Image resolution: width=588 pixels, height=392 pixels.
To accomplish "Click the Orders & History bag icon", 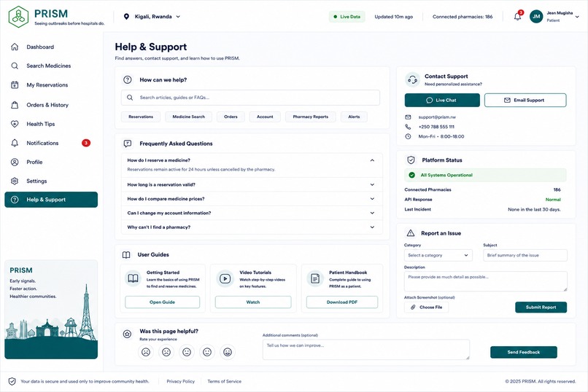I will [x=15, y=105].
